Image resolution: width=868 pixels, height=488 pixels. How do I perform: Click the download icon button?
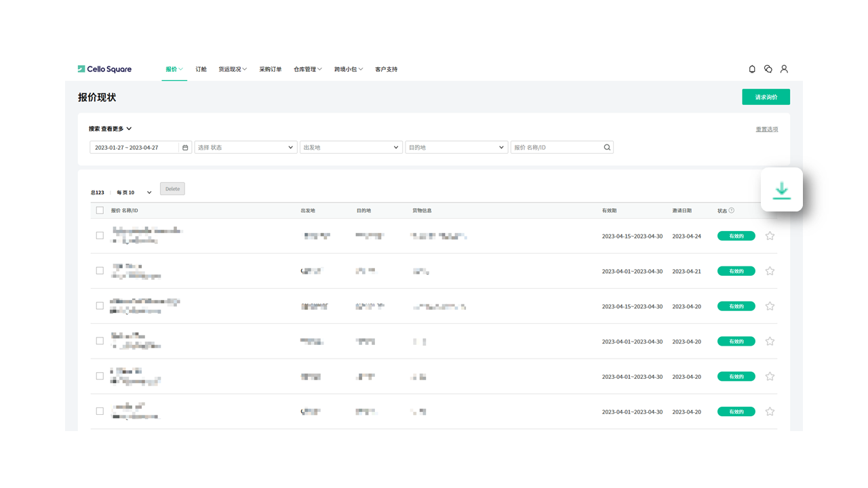pyautogui.click(x=781, y=190)
